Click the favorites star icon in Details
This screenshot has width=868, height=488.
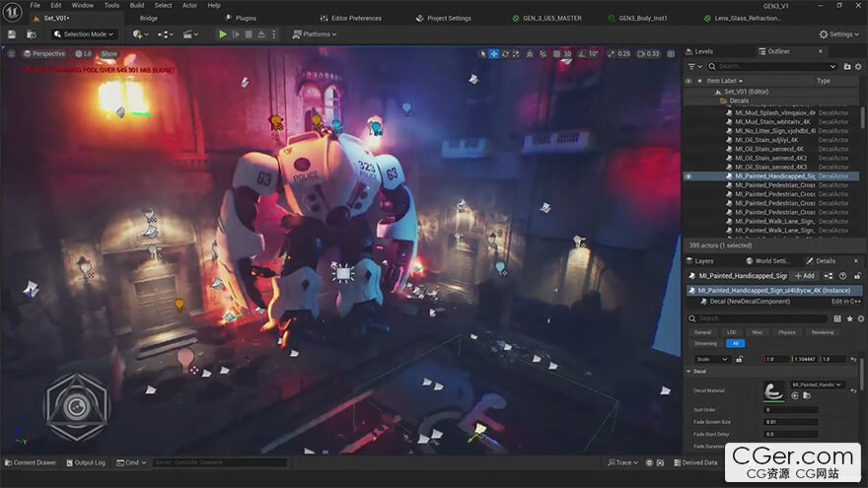click(x=849, y=318)
